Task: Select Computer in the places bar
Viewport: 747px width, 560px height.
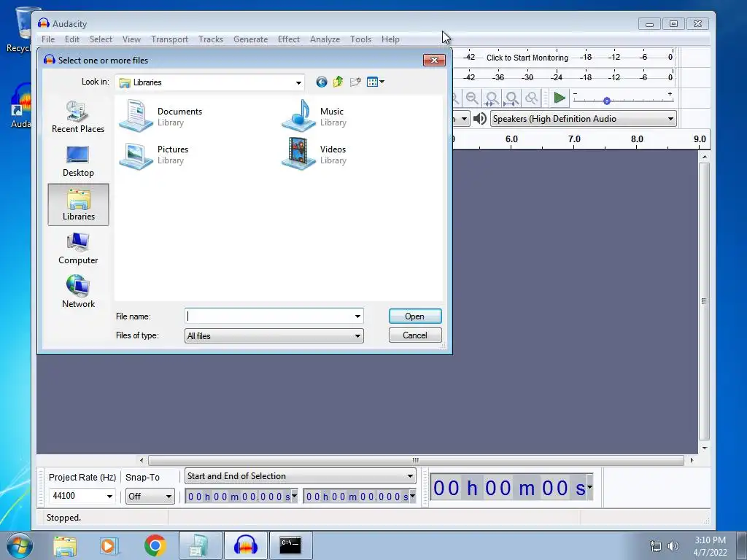Action: (78, 249)
